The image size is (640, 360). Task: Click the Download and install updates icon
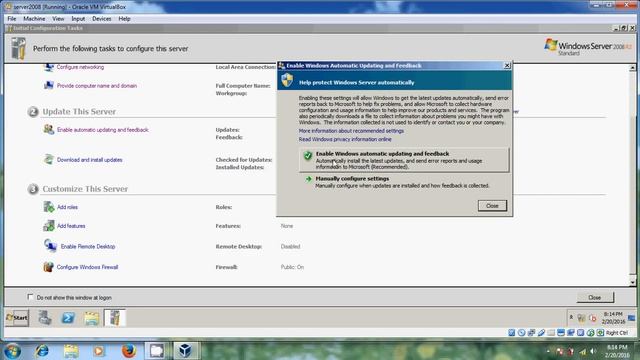pyautogui.click(x=49, y=159)
